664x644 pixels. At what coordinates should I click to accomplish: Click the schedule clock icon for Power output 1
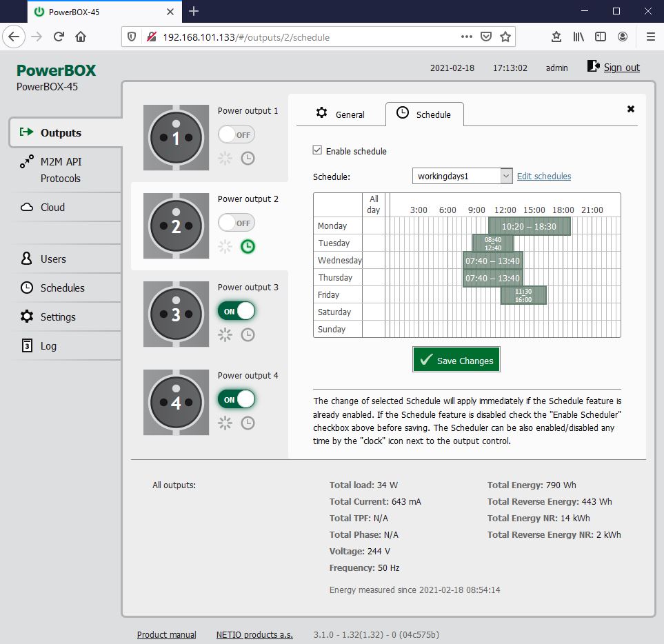[248, 159]
